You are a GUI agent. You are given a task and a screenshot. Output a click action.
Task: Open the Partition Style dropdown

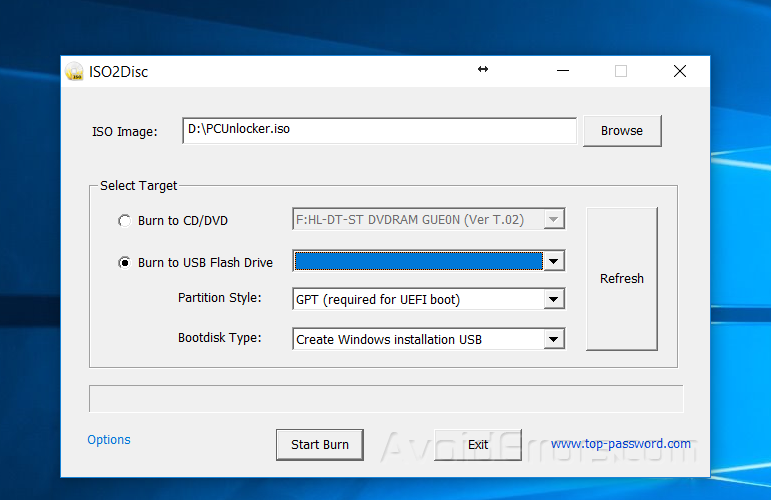pos(553,299)
